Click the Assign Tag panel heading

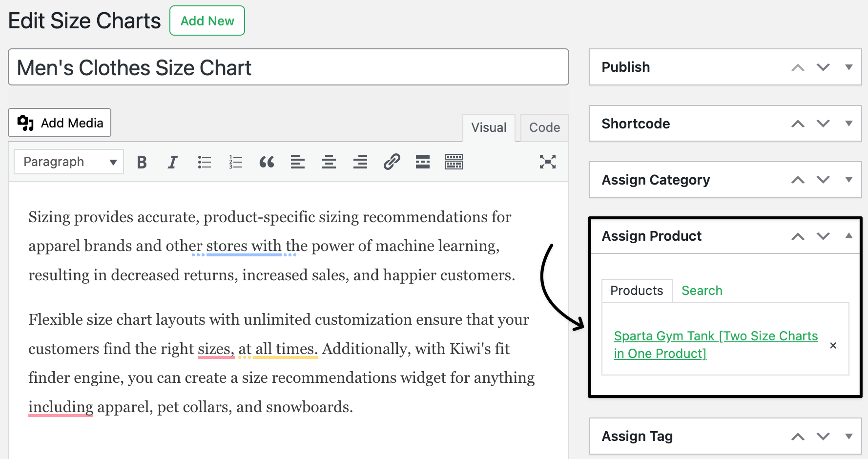[637, 437]
